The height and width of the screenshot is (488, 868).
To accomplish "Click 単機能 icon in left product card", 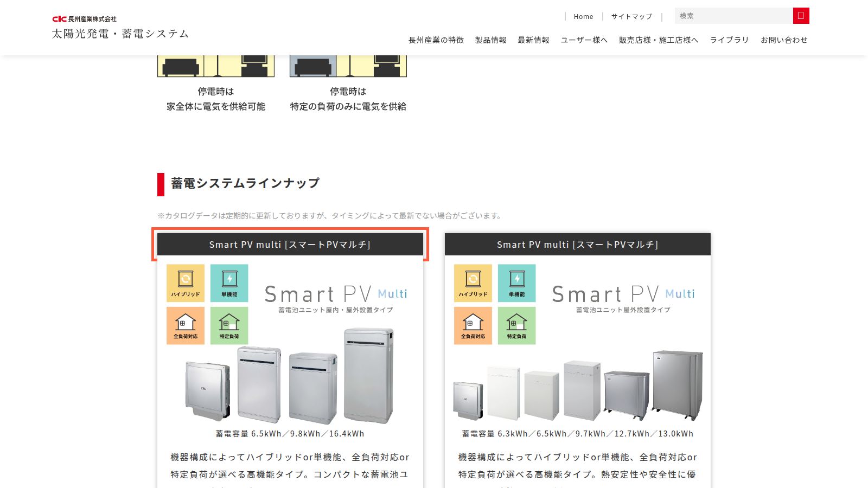I will 229,283.
